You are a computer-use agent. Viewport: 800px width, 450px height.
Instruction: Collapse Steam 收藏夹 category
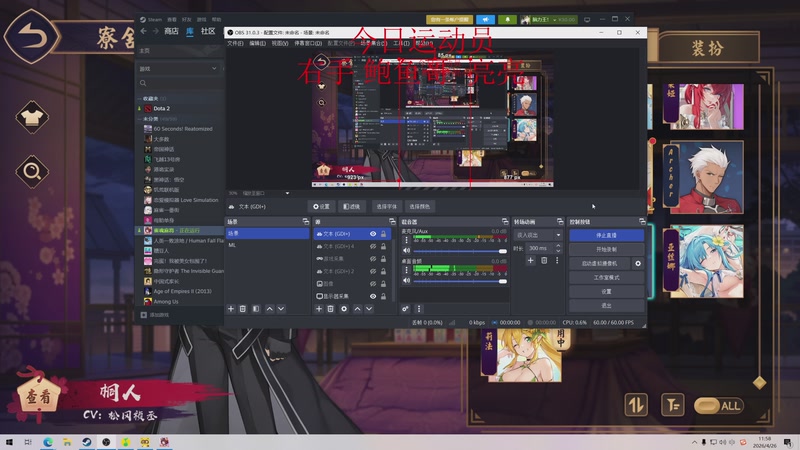[x=139, y=98]
